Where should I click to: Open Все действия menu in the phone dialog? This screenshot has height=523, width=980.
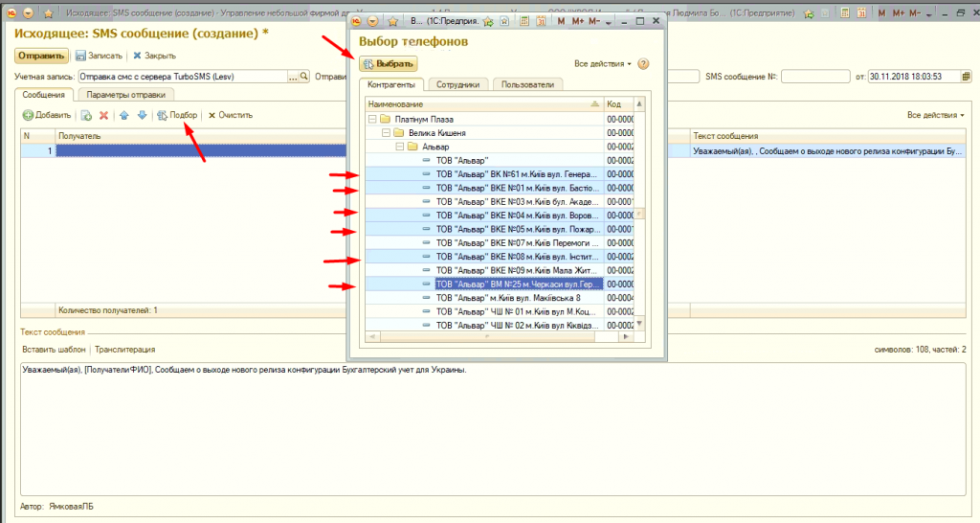pyautogui.click(x=603, y=64)
